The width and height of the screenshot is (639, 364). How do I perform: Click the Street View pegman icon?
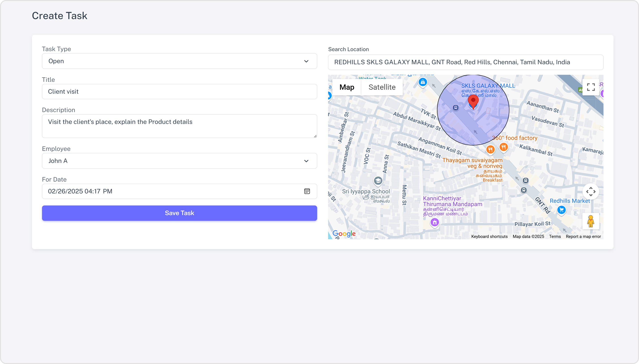pos(591,221)
